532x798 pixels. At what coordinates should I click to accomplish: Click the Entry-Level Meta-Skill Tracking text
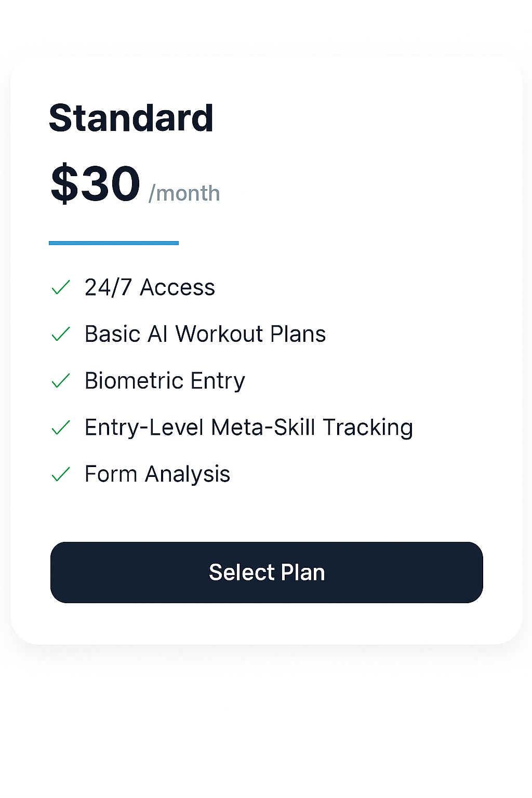click(x=249, y=428)
